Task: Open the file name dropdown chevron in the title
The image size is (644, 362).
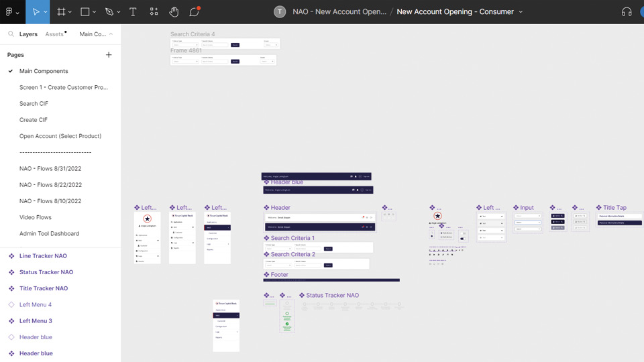Action: [521, 12]
